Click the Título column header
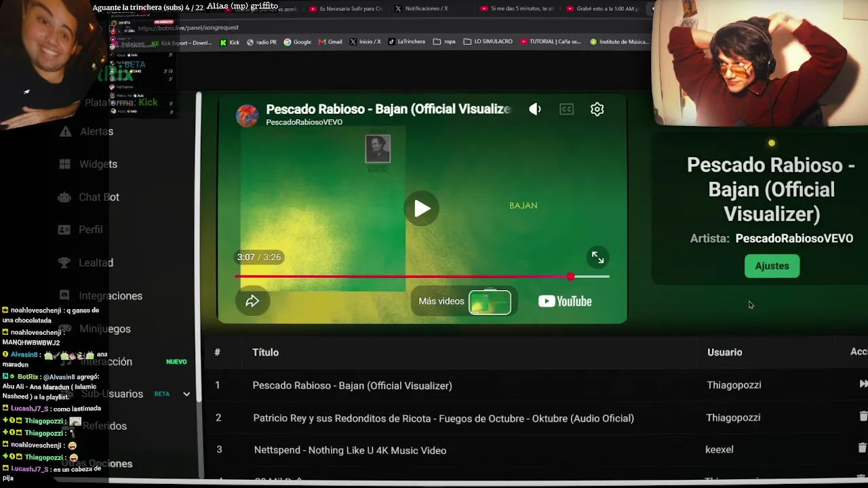The width and height of the screenshot is (868, 488). [x=265, y=352]
